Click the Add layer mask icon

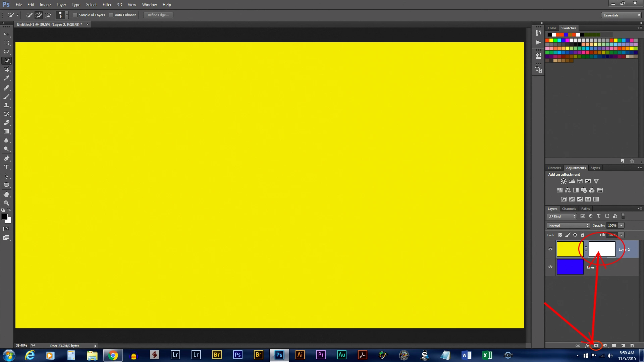[x=596, y=346]
